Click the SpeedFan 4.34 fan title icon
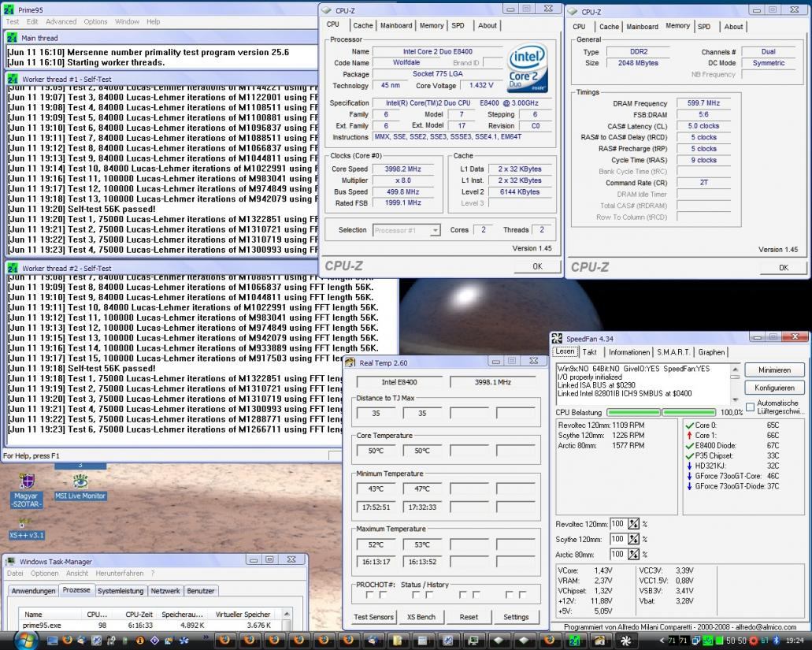 click(557, 338)
